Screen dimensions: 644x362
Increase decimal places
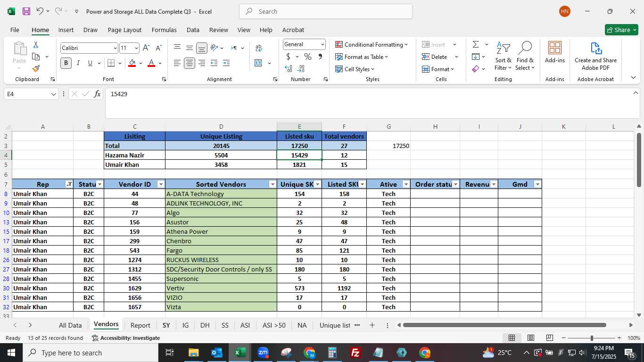pos(289,69)
